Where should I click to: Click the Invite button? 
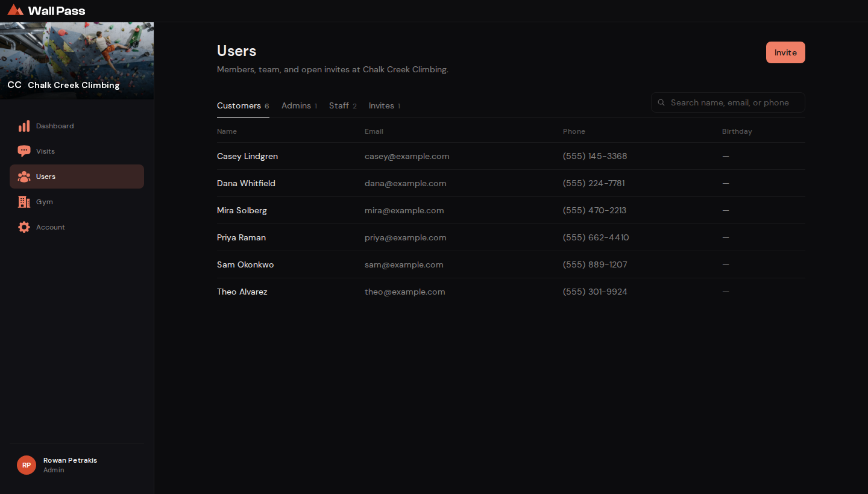[785, 52]
